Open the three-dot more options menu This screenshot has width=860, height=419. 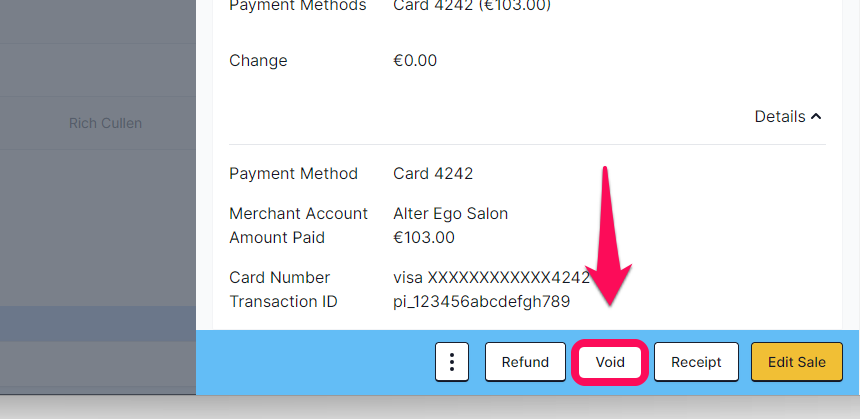[x=451, y=361]
